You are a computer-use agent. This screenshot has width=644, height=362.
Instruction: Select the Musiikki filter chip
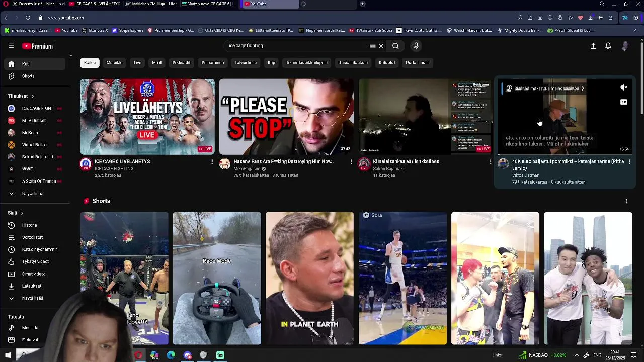coord(114,63)
